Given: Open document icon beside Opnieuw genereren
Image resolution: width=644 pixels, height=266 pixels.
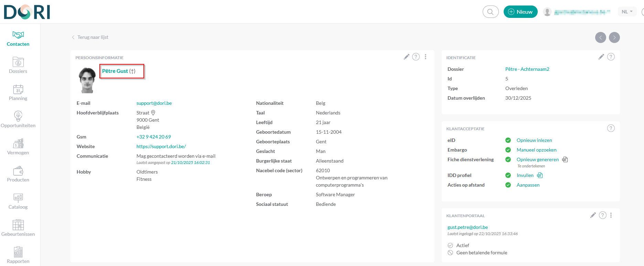Looking at the screenshot, I should (x=565, y=159).
